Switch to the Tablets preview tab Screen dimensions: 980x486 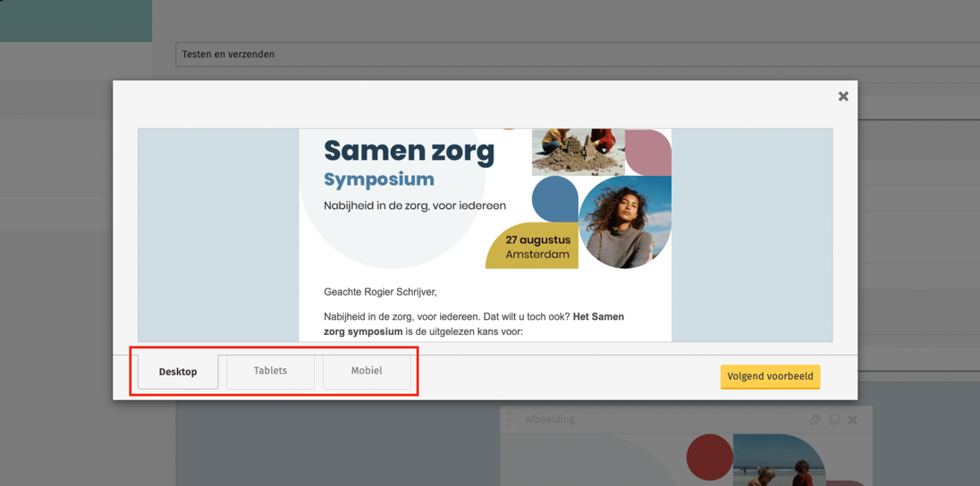click(271, 371)
